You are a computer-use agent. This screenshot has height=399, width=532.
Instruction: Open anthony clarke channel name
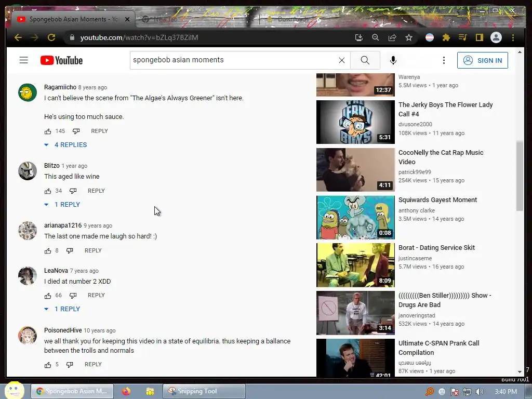pyautogui.click(x=416, y=210)
